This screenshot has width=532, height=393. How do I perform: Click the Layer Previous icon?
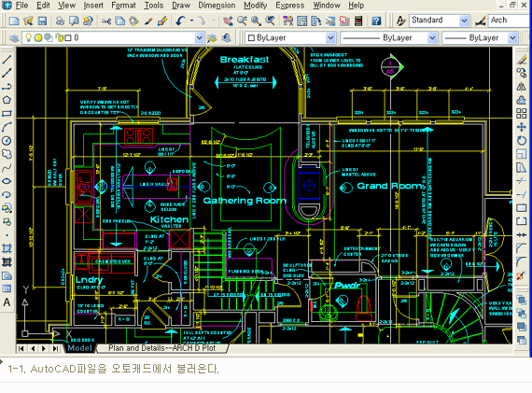(226, 37)
